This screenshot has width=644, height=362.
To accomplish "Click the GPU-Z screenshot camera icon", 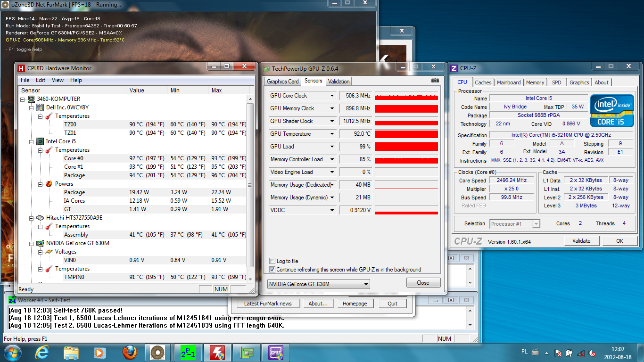I will point(435,81).
